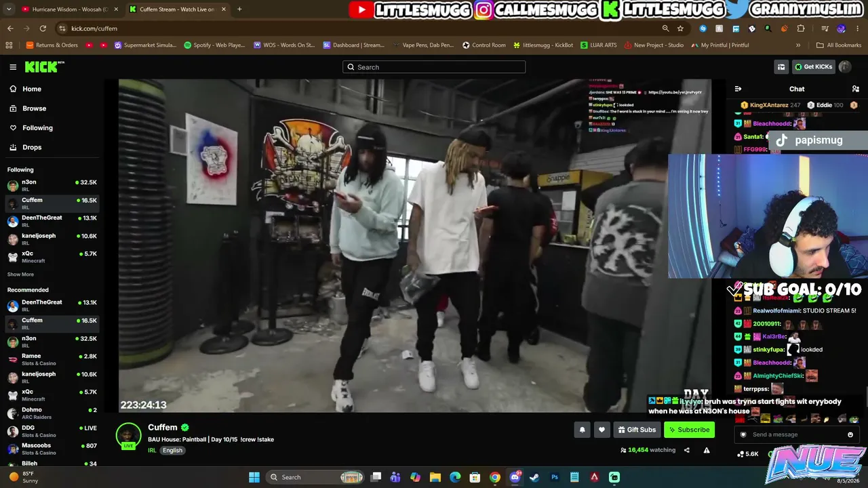Open Discord from the taskbar
Image resolution: width=868 pixels, height=488 pixels.
pyautogui.click(x=515, y=477)
